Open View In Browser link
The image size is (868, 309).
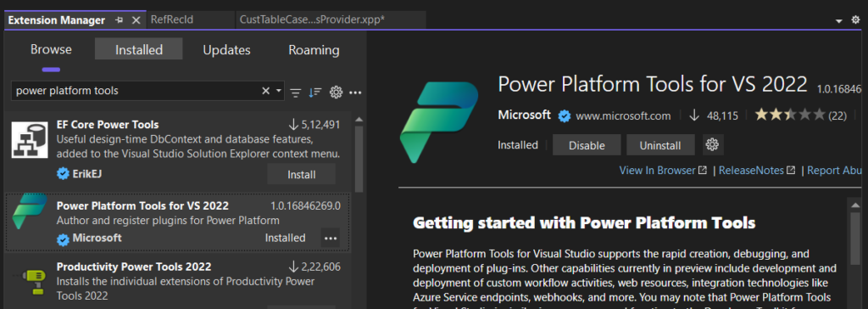tap(663, 171)
